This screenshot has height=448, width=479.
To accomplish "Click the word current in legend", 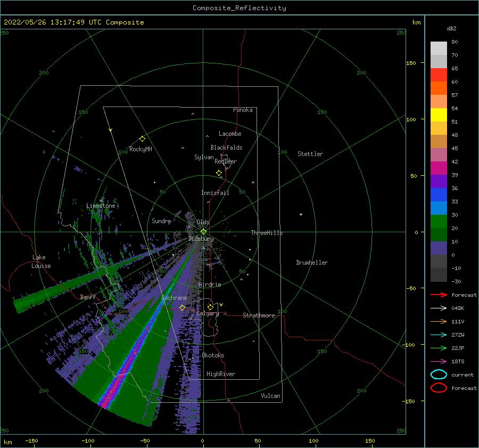I will click(x=463, y=374).
